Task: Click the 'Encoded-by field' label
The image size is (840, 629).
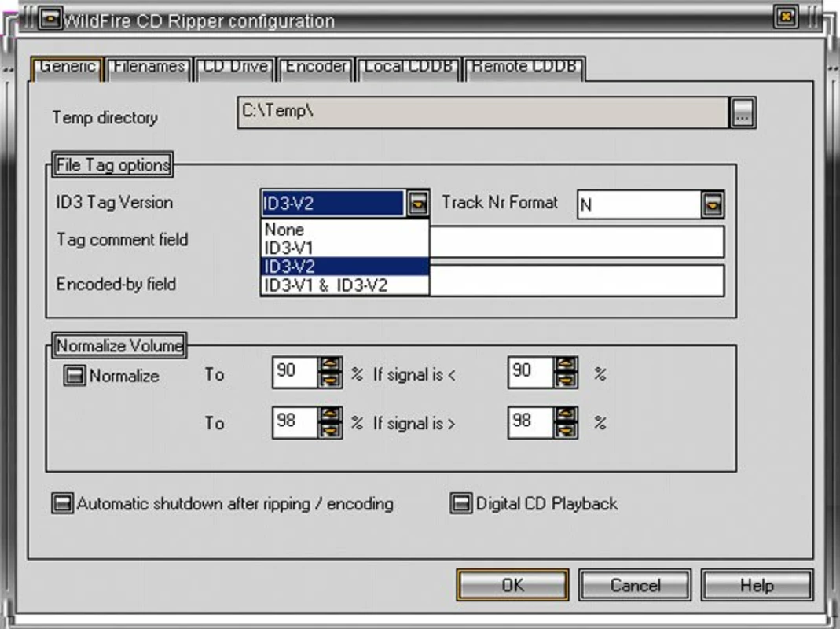Action: point(116,284)
